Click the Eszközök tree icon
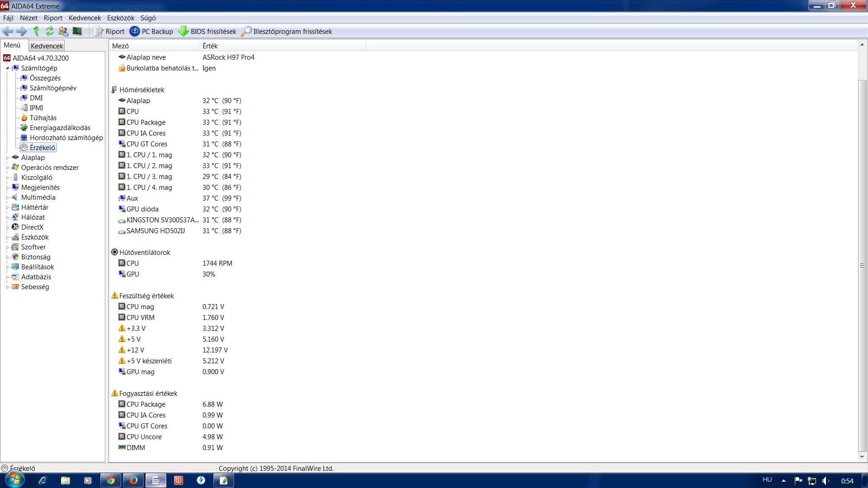 [x=15, y=237]
